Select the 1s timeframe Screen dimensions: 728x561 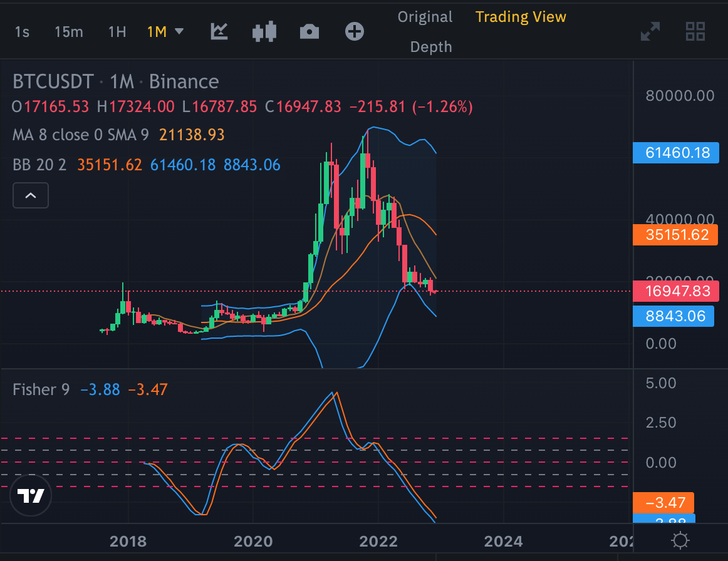coord(22,32)
